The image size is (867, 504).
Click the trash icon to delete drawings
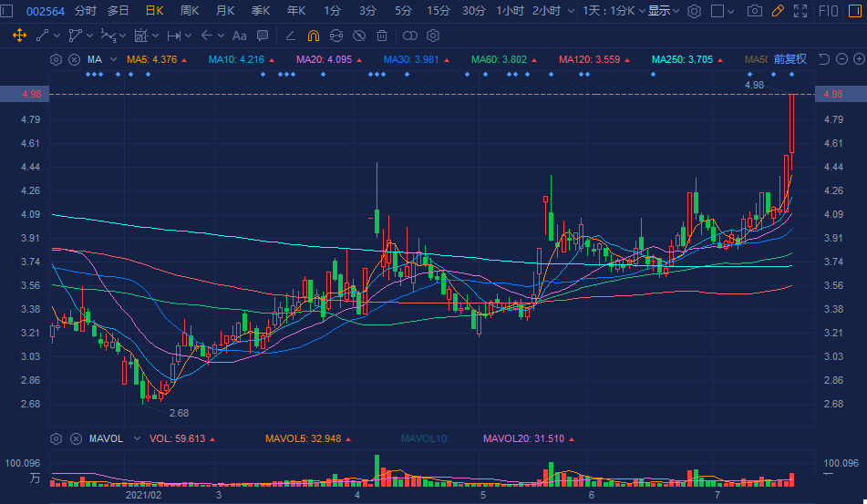(x=382, y=36)
